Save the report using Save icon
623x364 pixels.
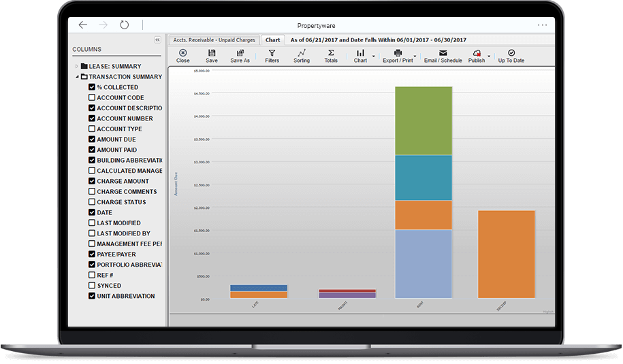point(212,53)
